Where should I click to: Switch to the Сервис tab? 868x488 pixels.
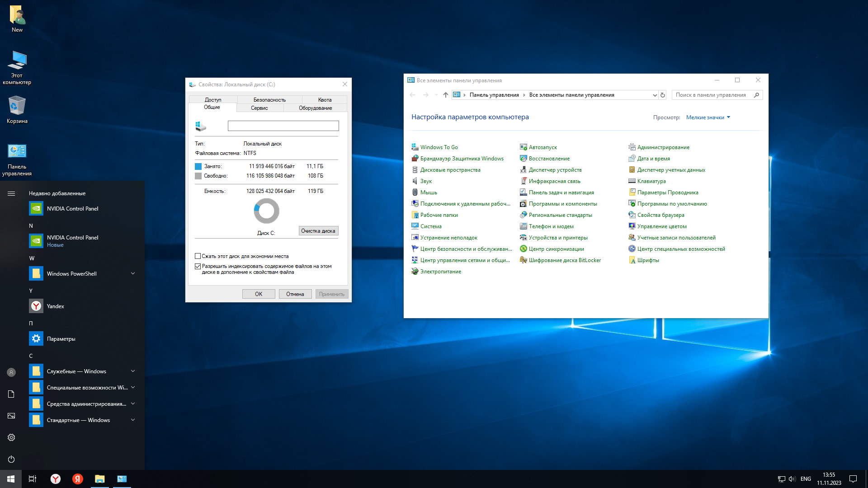(259, 108)
